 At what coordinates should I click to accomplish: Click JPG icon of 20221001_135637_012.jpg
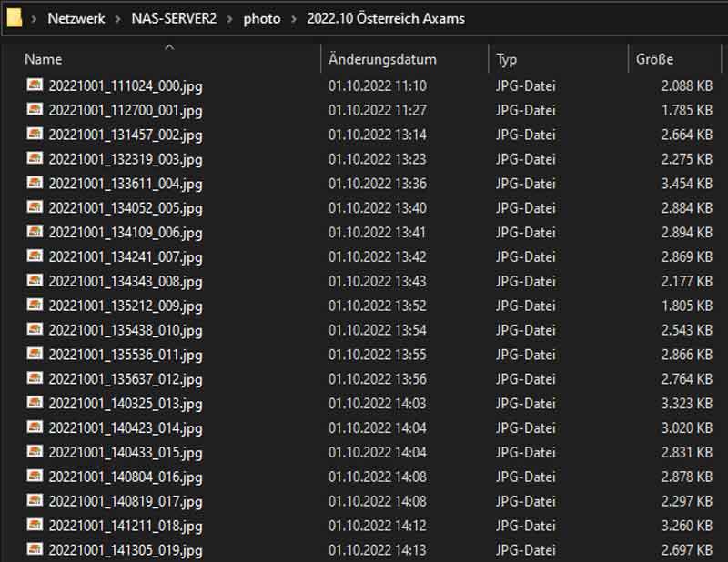(35, 377)
